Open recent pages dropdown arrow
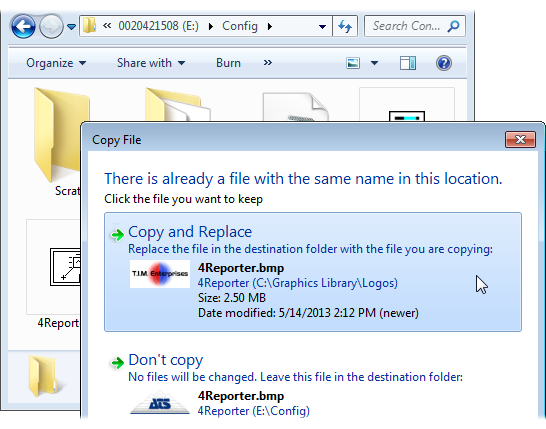This screenshot has height=429, width=546. tap(71, 26)
